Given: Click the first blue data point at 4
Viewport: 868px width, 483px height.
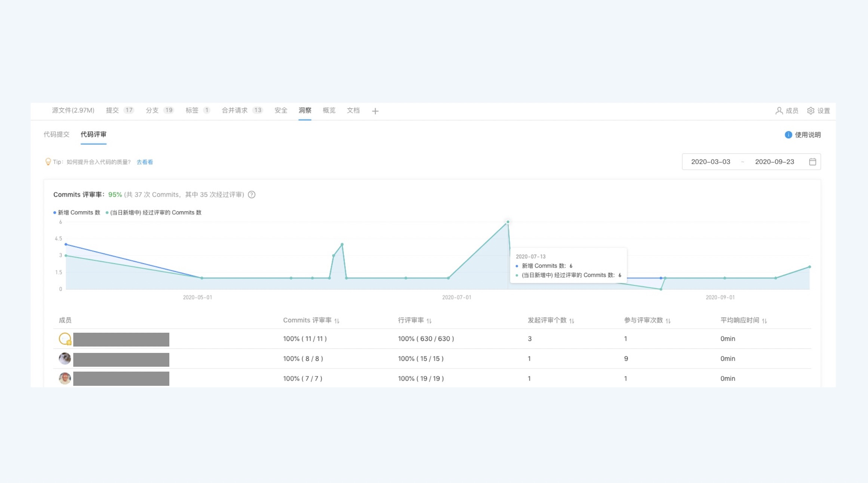Looking at the screenshot, I should pos(66,244).
